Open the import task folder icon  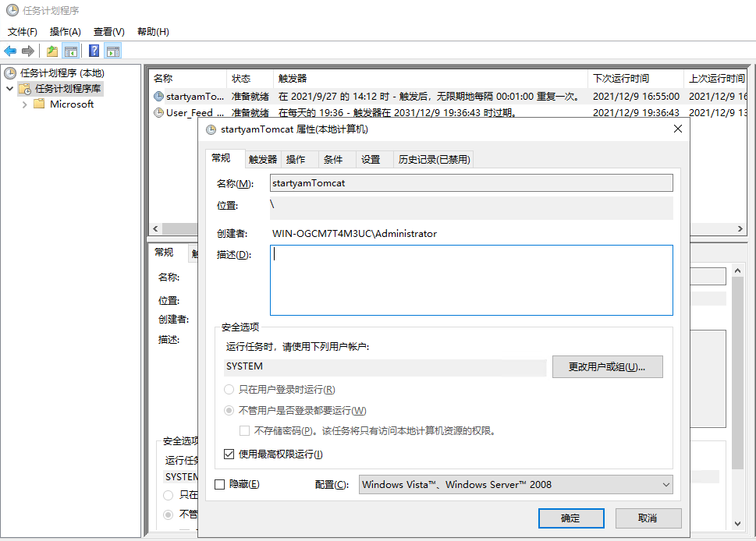(x=51, y=50)
